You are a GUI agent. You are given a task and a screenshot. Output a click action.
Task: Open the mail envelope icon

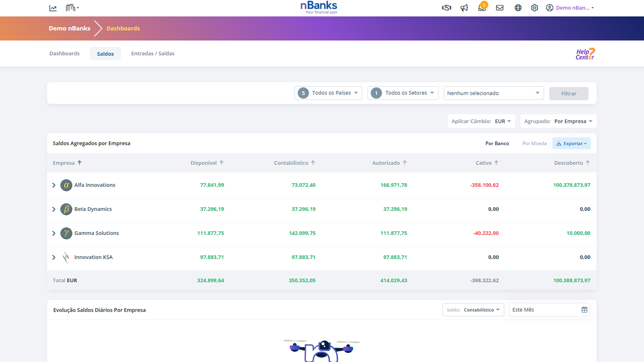[500, 8]
